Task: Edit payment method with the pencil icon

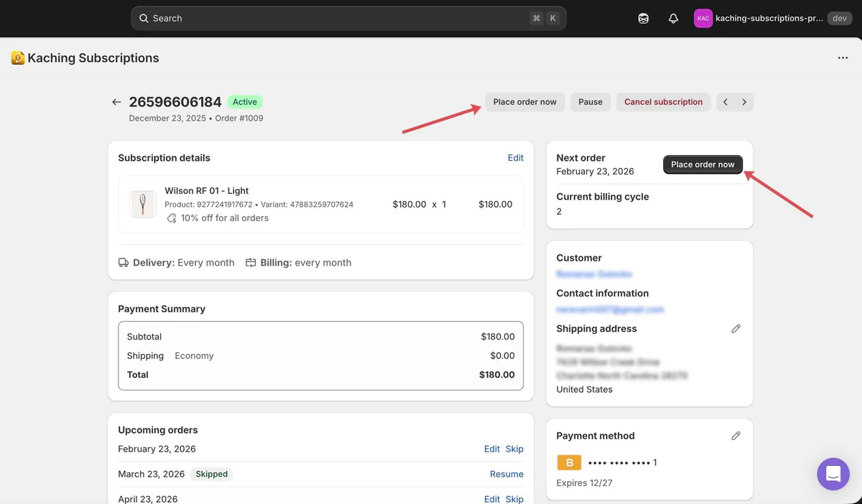Action: [x=736, y=436]
